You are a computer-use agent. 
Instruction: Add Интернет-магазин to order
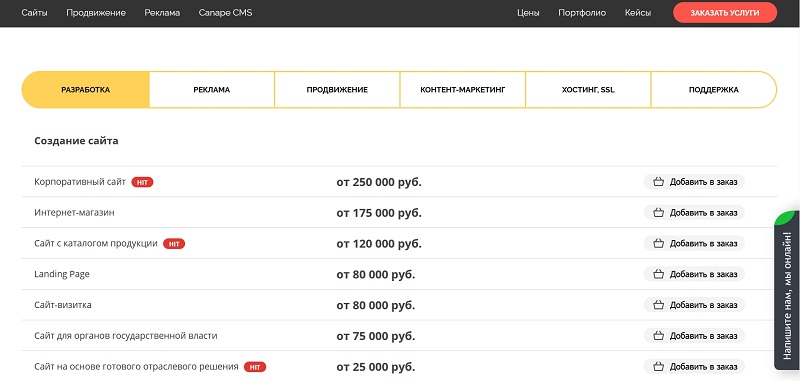[694, 213]
